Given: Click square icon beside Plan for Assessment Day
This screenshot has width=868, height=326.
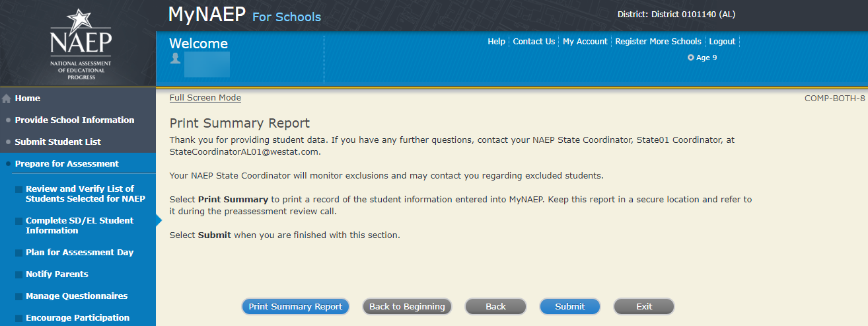Looking at the screenshot, I should (x=18, y=253).
